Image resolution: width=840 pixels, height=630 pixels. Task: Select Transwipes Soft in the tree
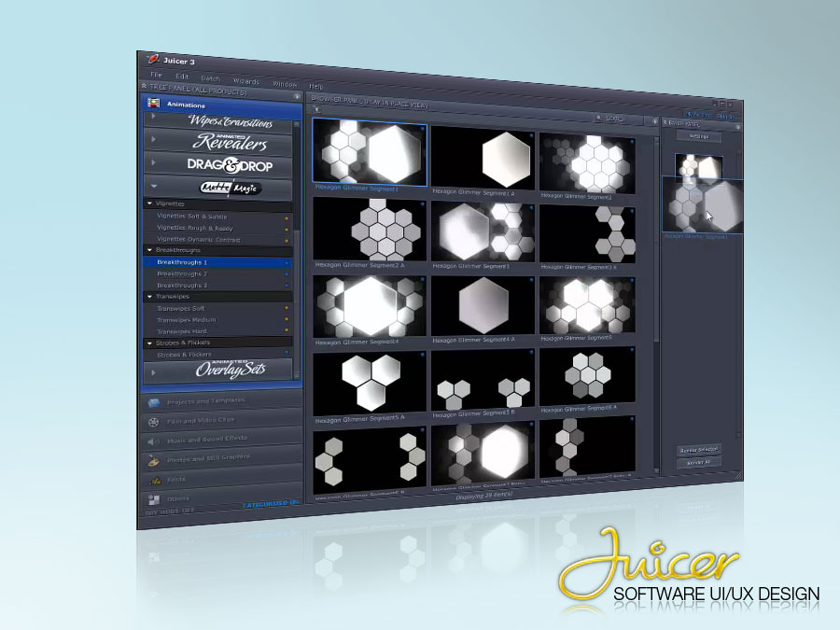point(217,308)
